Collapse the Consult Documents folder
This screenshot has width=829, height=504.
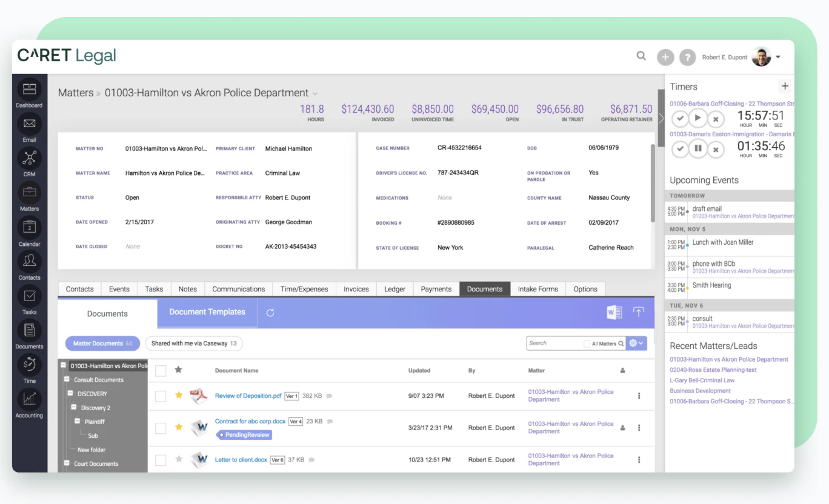(67, 380)
